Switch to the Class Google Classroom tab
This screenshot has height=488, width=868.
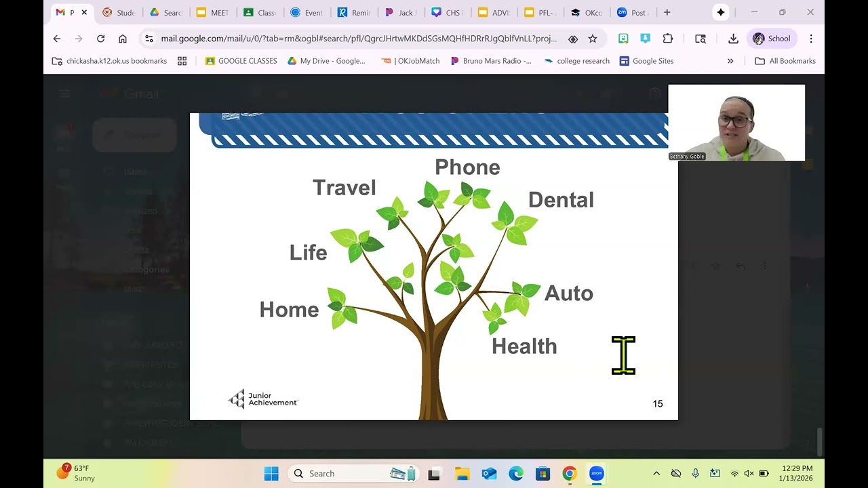pos(260,12)
